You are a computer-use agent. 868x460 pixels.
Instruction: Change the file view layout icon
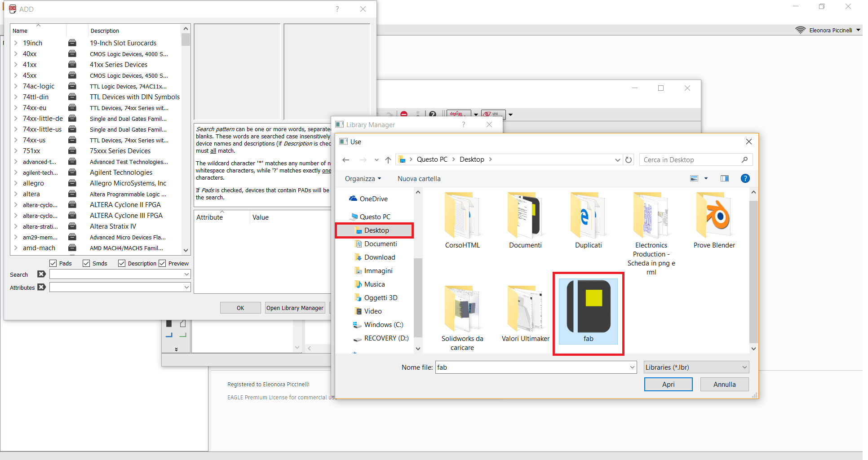pos(694,178)
